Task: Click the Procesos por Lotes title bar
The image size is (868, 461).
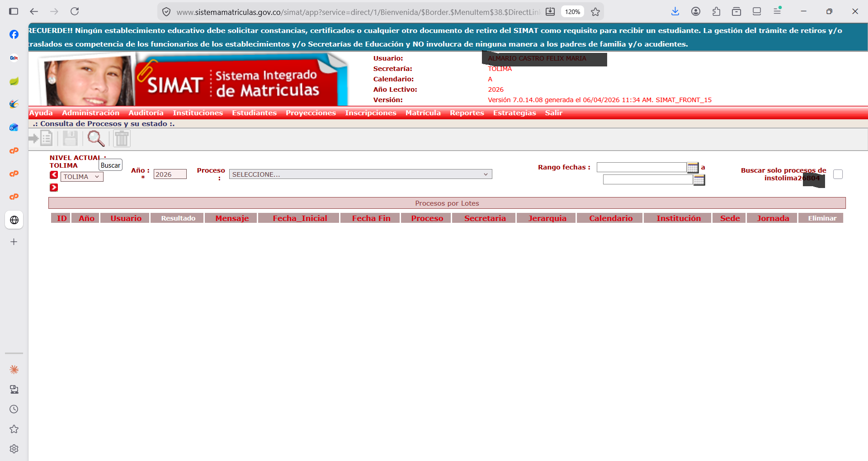Action: (x=447, y=203)
